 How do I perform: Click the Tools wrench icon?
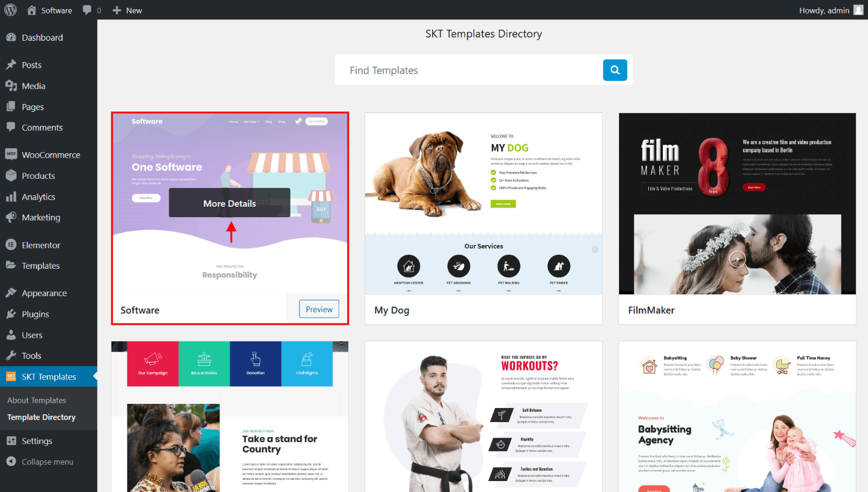tap(11, 356)
